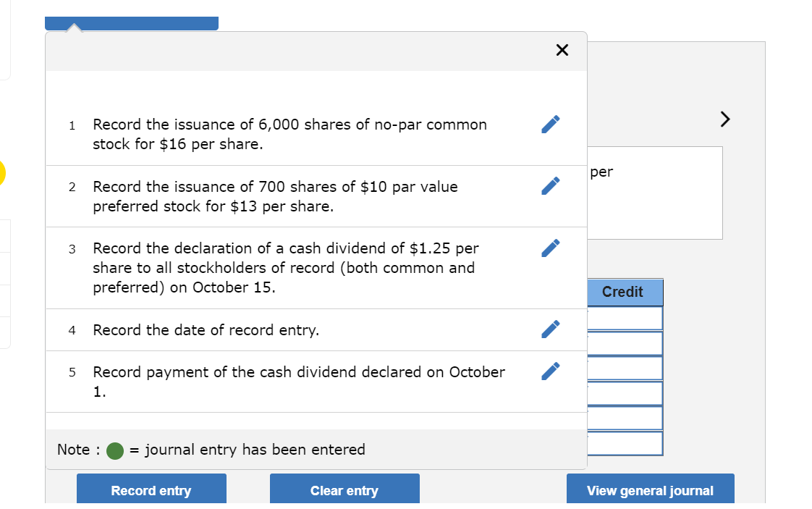Click the text box showing 'per' on the right
Image resolution: width=812 pixels, height=509 pixels.
point(655,193)
